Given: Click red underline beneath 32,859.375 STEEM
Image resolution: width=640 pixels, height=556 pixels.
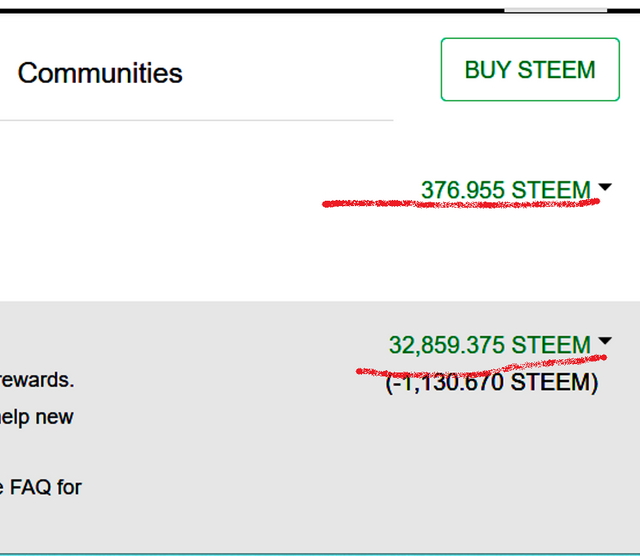Looking at the screenshot, I should click(482, 366).
